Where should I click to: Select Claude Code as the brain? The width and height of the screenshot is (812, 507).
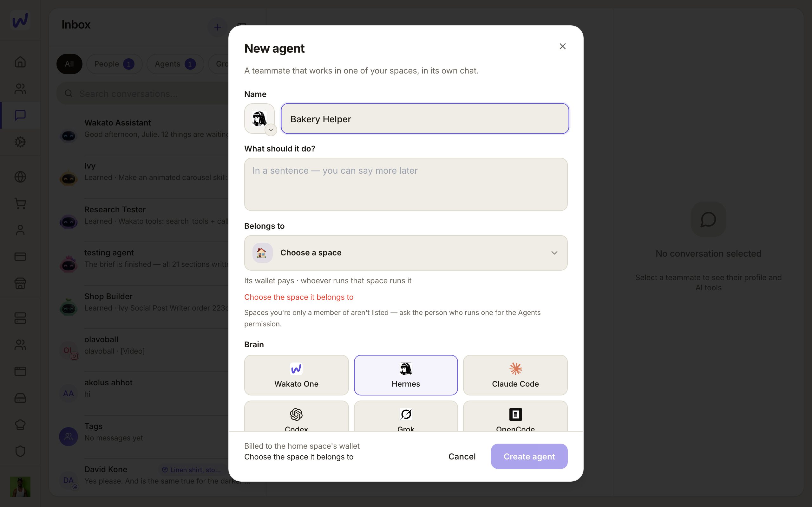[515, 375]
